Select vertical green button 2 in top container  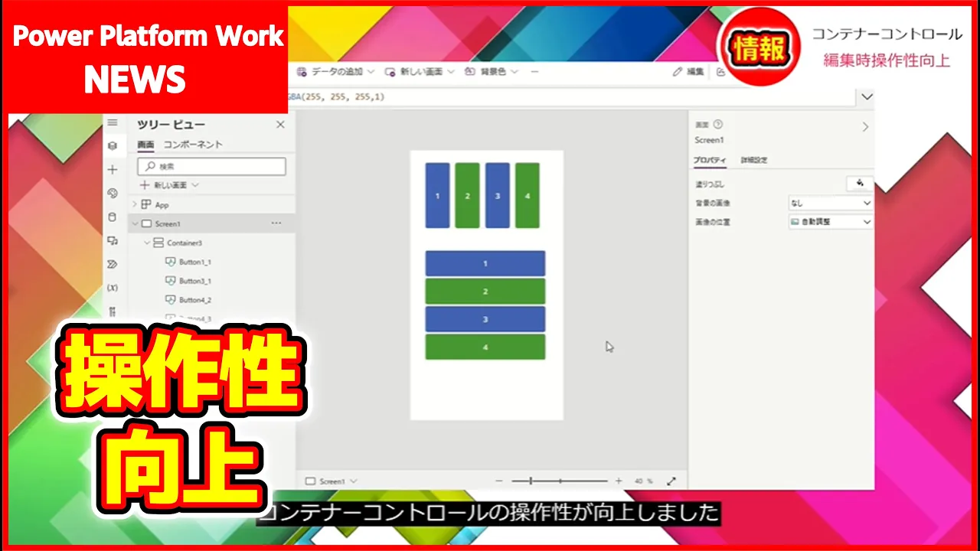point(467,195)
